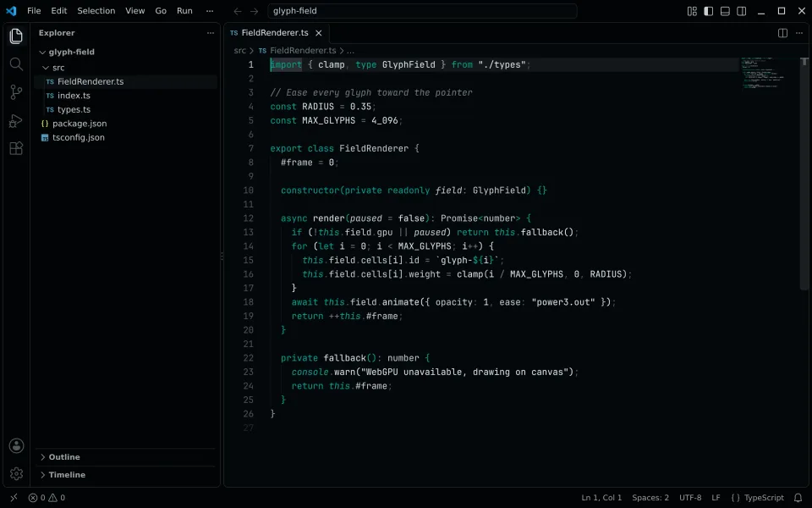This screenshot has width=812, height=508.
Task: Click line number 12 in the gutter
Action: [249, 218]
